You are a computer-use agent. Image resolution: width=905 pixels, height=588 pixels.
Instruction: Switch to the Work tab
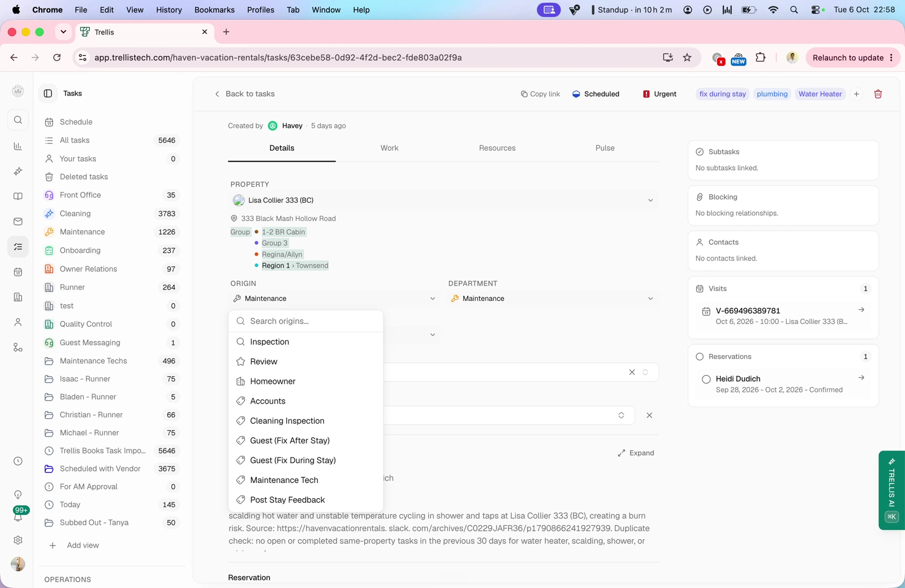(389, 148)
